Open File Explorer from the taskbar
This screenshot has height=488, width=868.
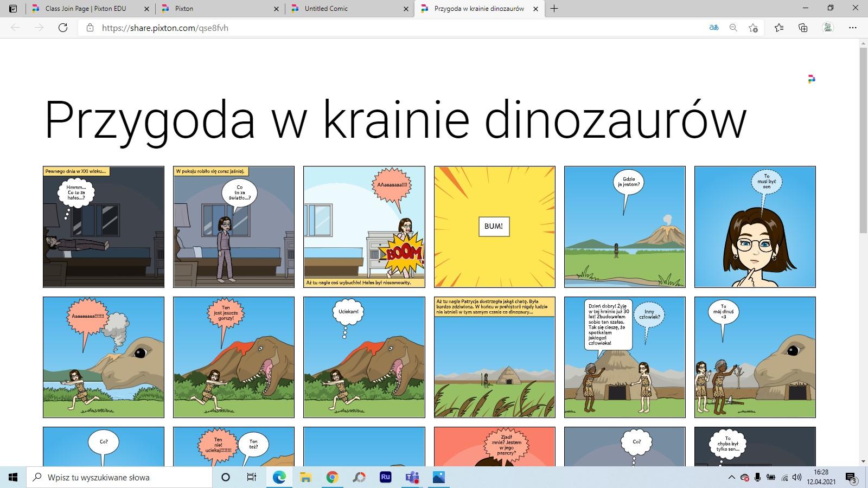(x=305, y=477)
